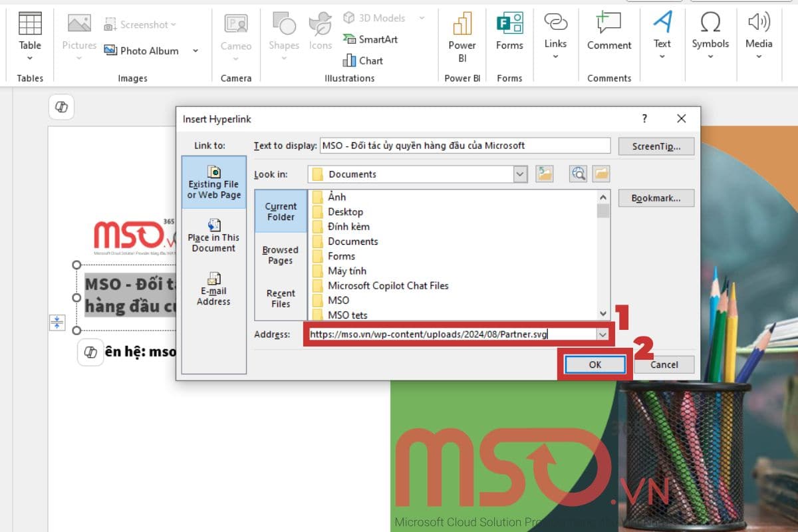Open the Media menu
798x532 pixels.
tap(759, 37)
